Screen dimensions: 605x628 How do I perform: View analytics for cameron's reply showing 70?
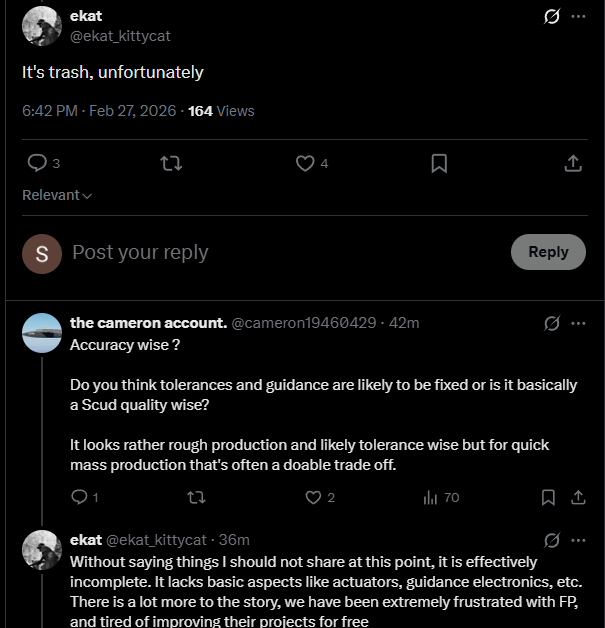point(441,497)
